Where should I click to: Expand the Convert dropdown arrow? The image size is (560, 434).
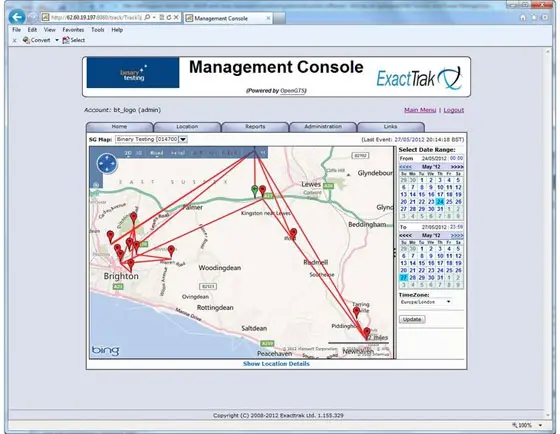coord(57,40)
